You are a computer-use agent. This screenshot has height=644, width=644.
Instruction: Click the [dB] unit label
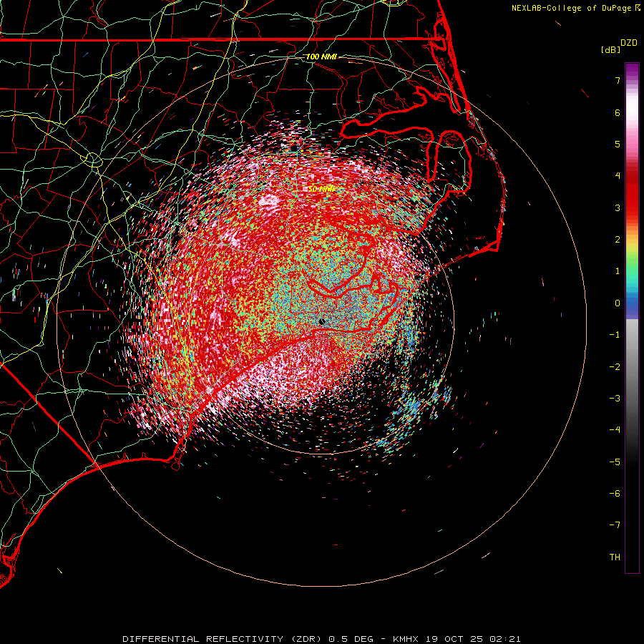[611, 50]
